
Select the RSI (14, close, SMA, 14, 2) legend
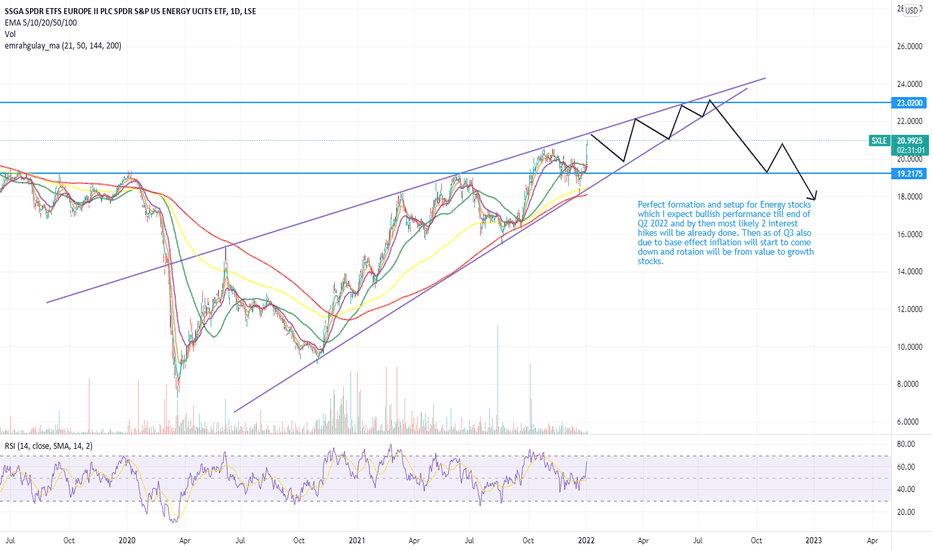coord(49,446)
